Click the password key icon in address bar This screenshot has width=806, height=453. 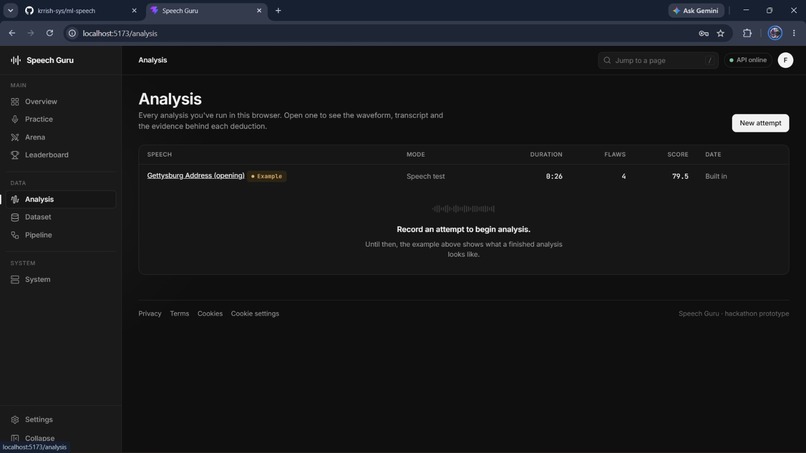pyautogui.click(x=704, y=33)
